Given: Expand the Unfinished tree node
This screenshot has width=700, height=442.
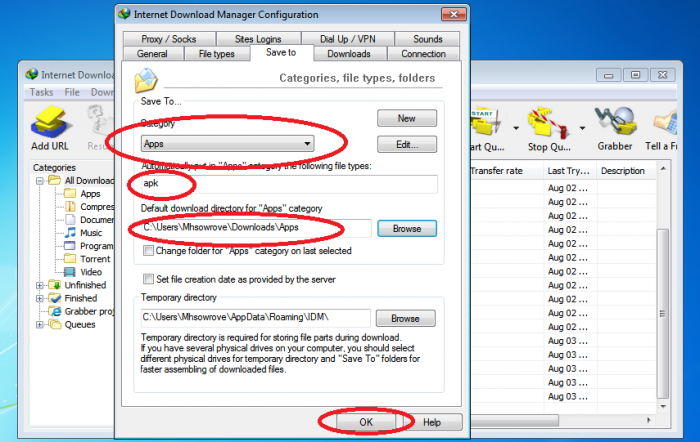Looking at the screenshot, I should pyautogui.click(x=40, y=285).
